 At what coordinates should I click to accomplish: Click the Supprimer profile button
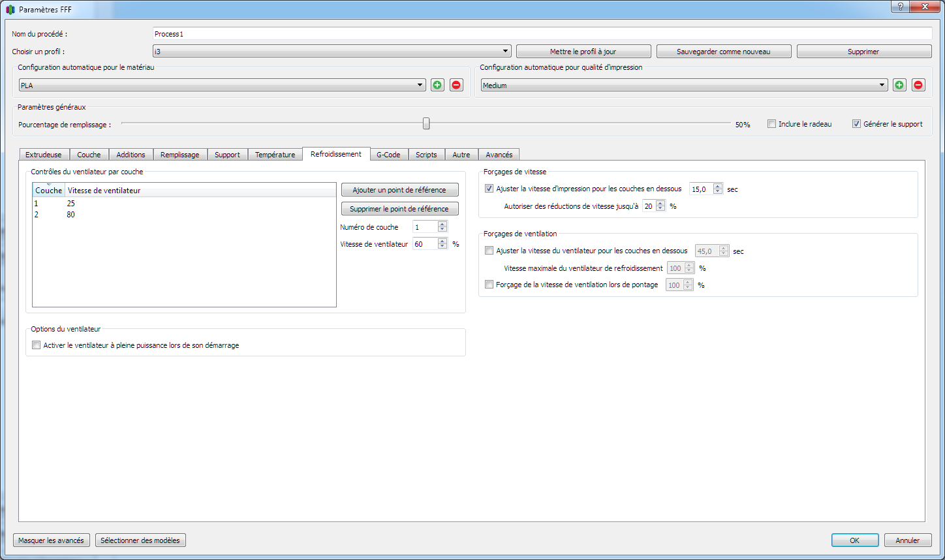coord(863,52)
